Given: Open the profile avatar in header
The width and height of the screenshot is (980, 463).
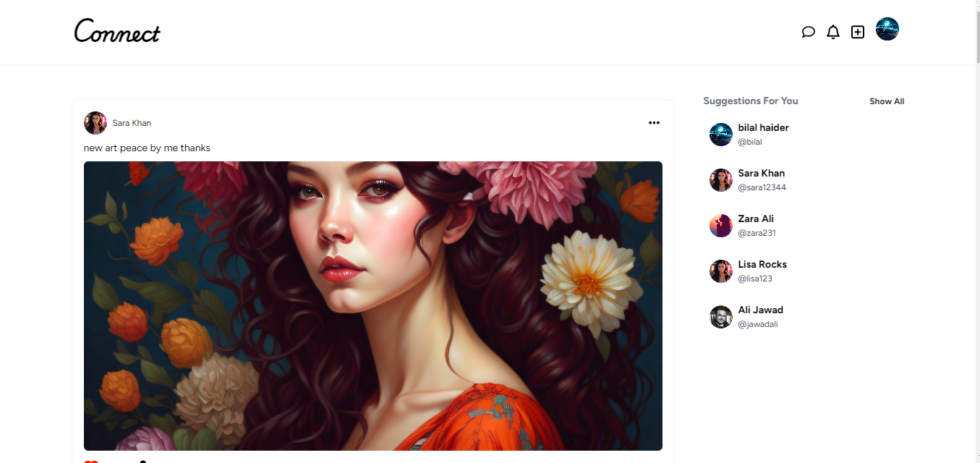Looking at the screenshot, I should pyautogui.click(x=887, y=30).
